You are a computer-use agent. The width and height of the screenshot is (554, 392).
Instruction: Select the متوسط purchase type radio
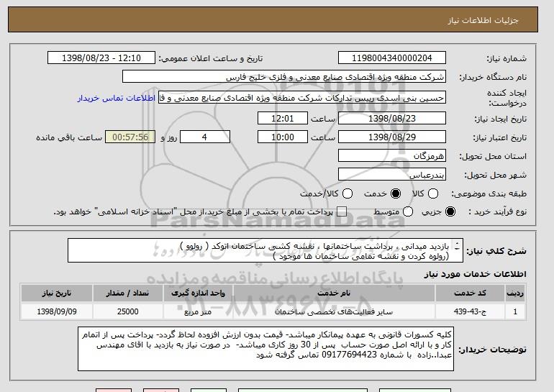pos(408,211)
